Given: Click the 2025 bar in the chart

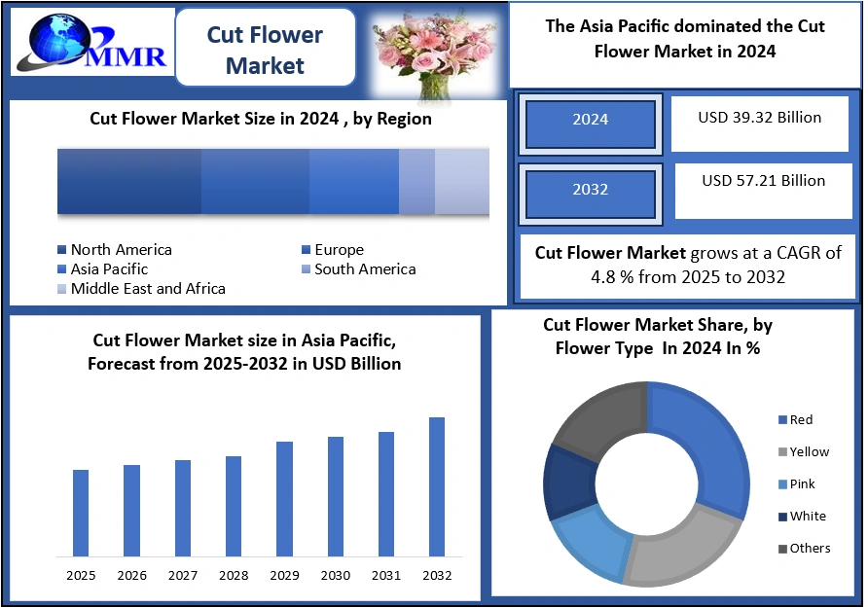Looking at the screenshot, I should click(x=81, y=513).
